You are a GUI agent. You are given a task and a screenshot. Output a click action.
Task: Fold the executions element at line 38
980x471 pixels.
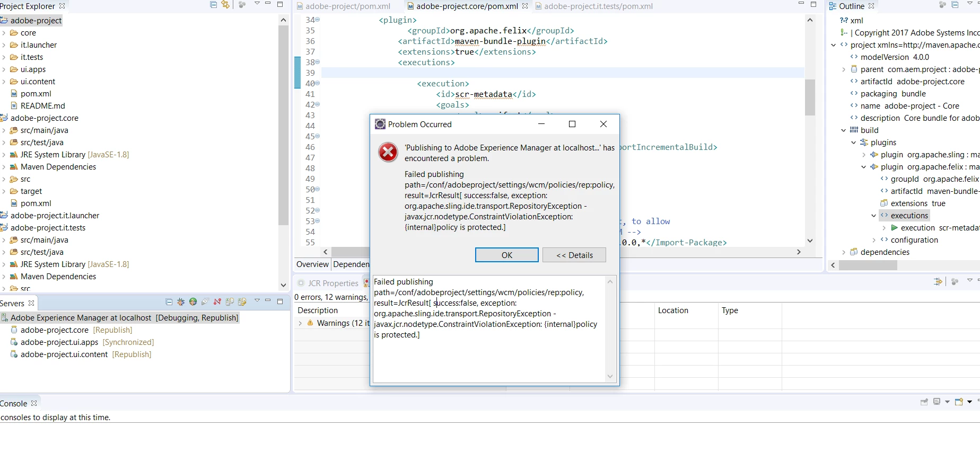(318, 62)
